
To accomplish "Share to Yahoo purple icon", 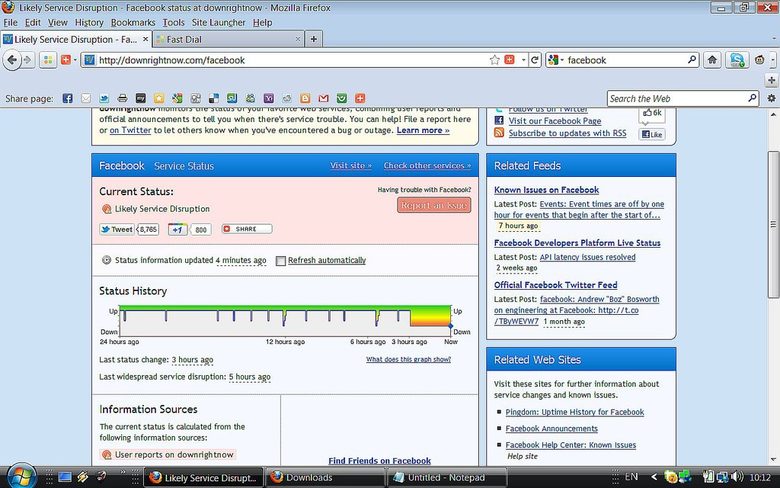I will (x=269, y=98).
